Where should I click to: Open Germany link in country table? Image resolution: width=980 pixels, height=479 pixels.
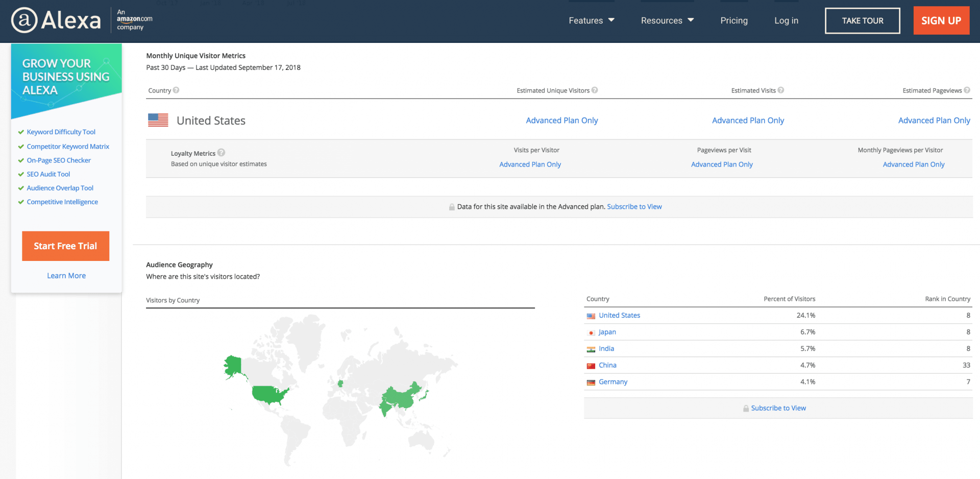click(x=613, y=382)
